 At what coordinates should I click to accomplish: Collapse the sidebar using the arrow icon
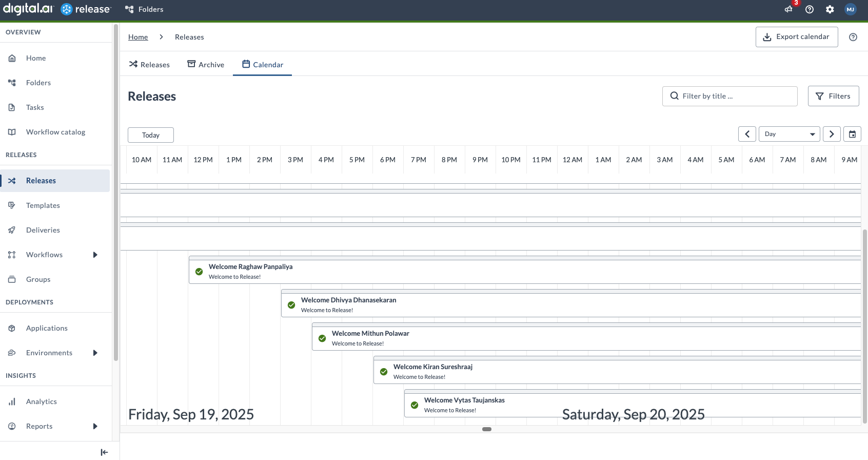pyautogui.click(x=104, y=452)
